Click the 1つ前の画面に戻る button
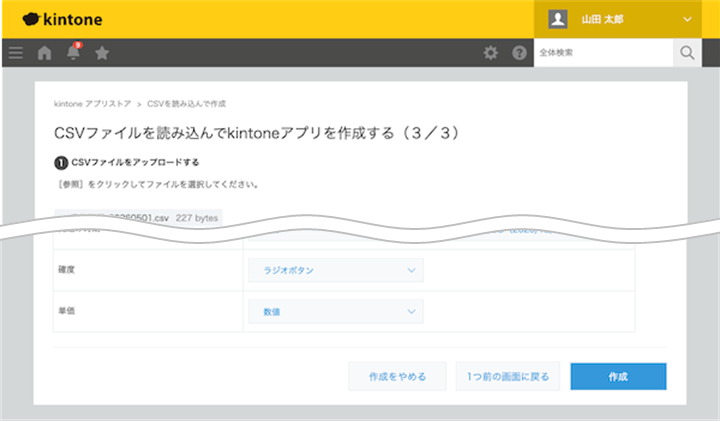 508,377
